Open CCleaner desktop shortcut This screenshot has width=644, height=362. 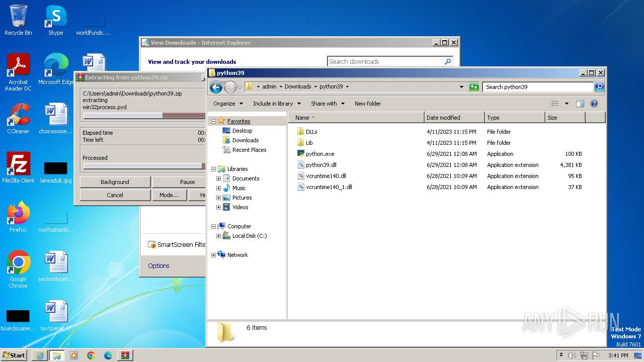[18, 118]
